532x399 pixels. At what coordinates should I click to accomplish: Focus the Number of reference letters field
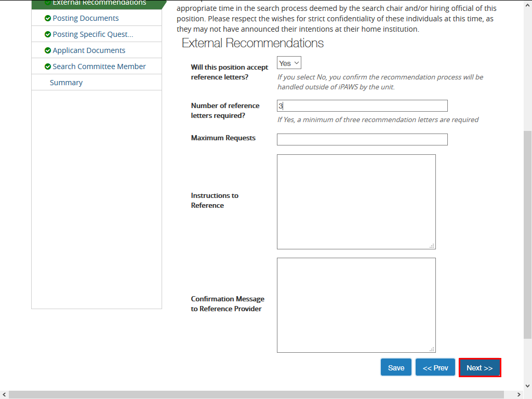click(x=362, y=106)
